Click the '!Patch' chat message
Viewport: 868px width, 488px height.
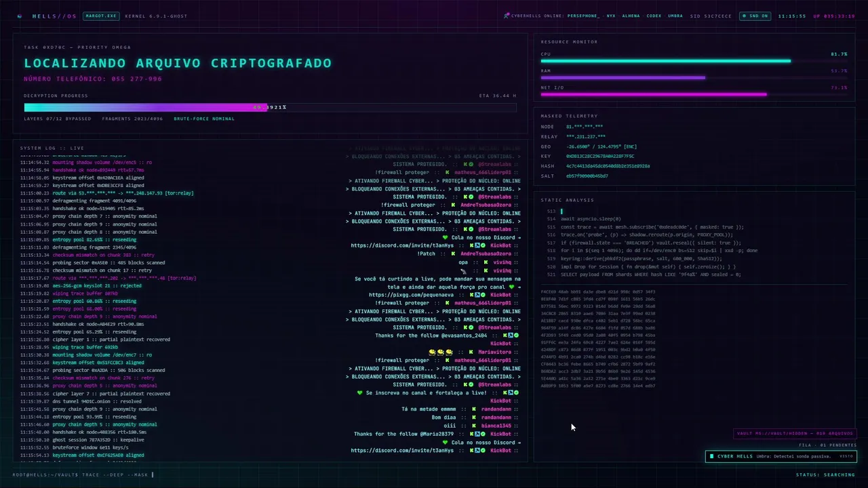click(x=427, y=253)
